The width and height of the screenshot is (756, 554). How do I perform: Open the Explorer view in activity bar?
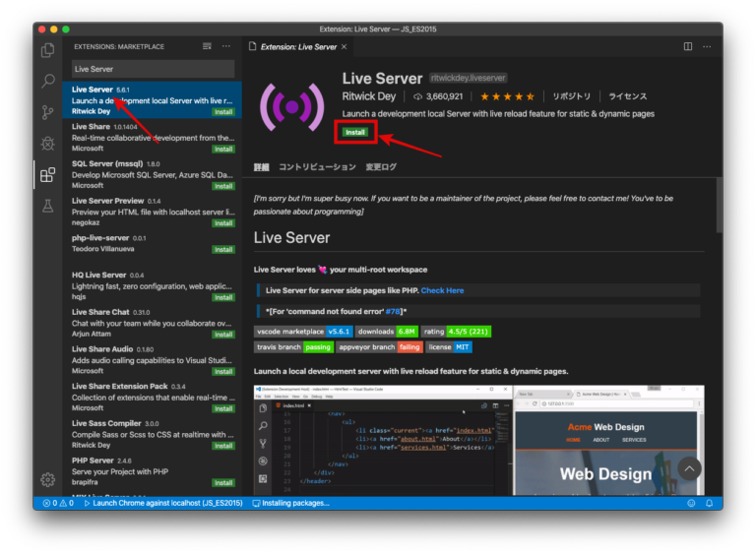[x=47, y=50]
